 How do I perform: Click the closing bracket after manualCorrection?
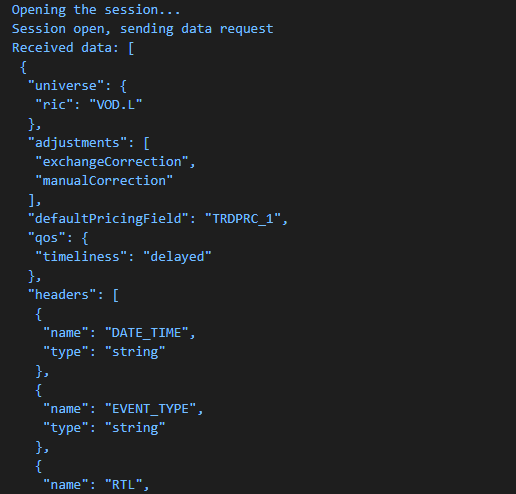click(x=32, y=200)
